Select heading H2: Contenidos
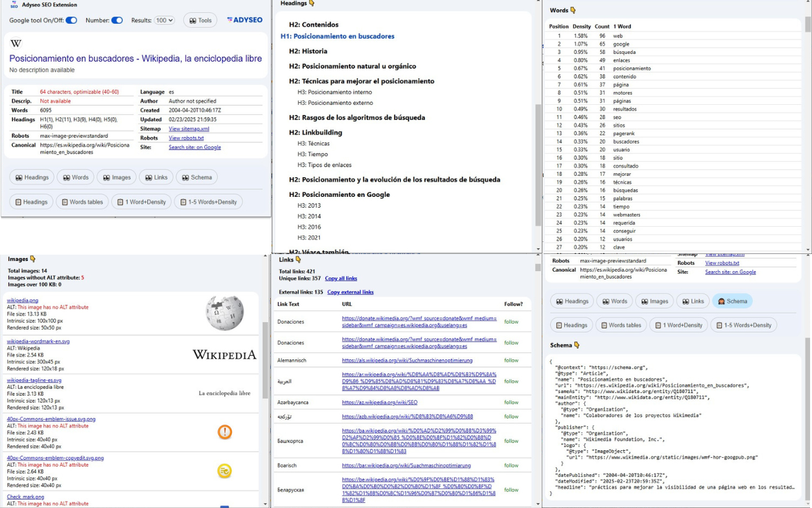Screen dimensions: 812x508 click(313, 25)
